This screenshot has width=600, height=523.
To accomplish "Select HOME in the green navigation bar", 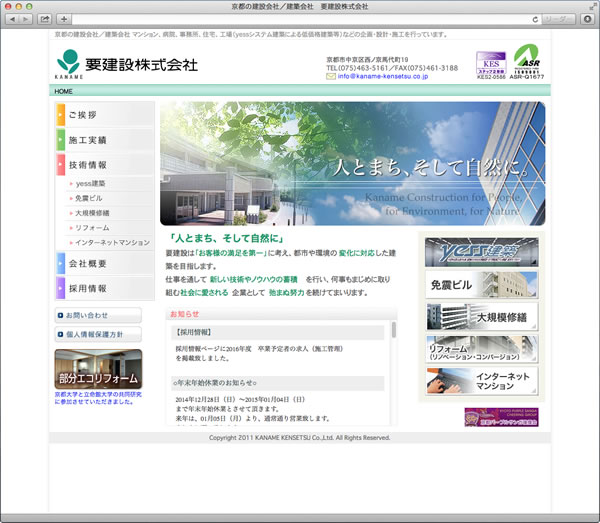I will (63, 91).
